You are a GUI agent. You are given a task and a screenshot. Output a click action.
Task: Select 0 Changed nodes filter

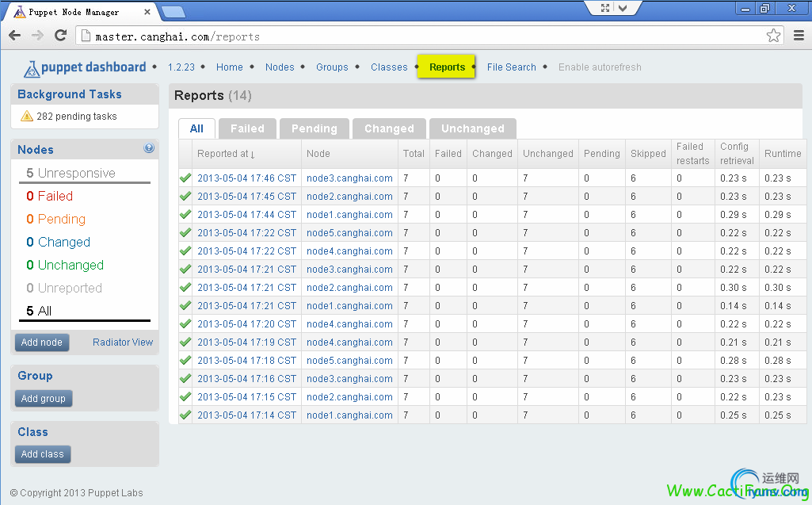tap(59, 242)
